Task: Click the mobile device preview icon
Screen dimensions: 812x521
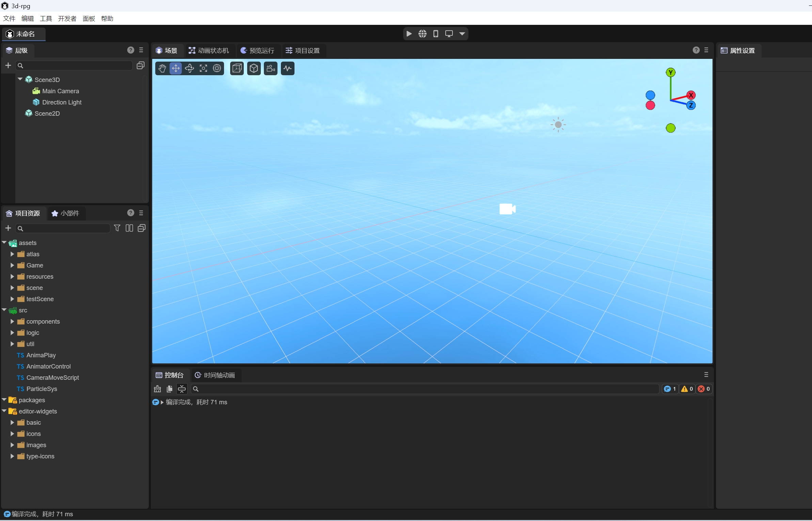Action: click(436, 34)
